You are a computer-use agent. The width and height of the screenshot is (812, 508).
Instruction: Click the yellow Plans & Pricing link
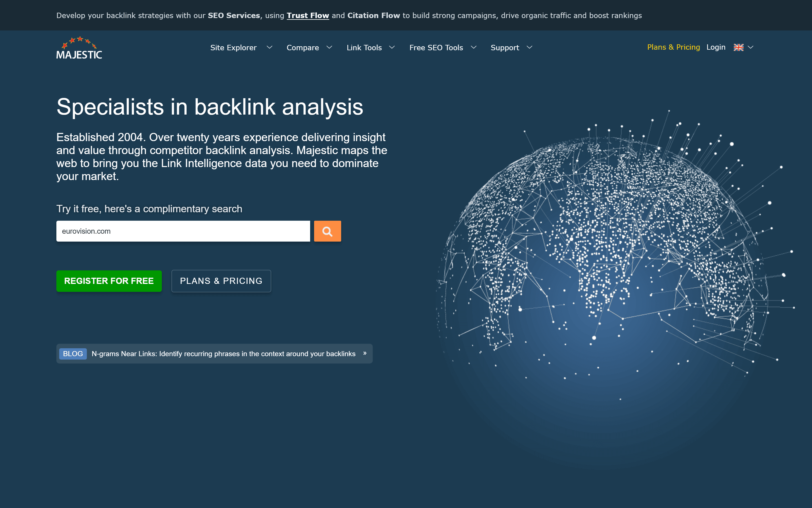point(673,47)
